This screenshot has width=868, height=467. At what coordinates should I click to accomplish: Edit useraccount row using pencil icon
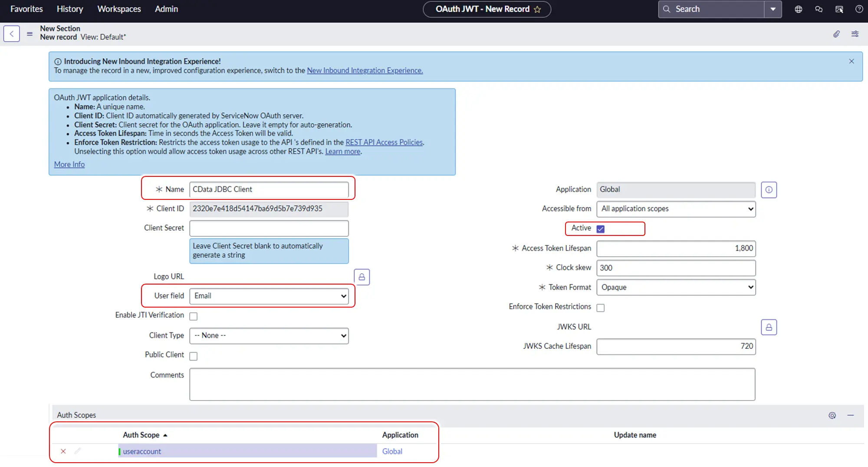pyautogui.click(x=78, y=451)
